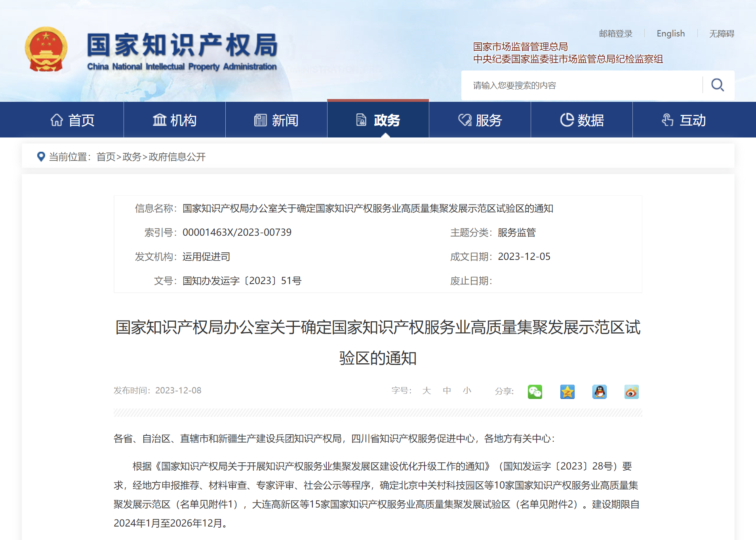
Task: Share article via QQ penguin icon
Action: click(600, 392)
